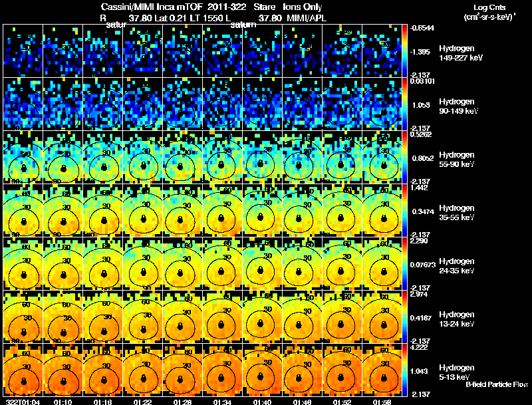This screenshot has width=532, height=405.
Task: Click the color bar for 35-55 keV row
Action: click(404, 210)
